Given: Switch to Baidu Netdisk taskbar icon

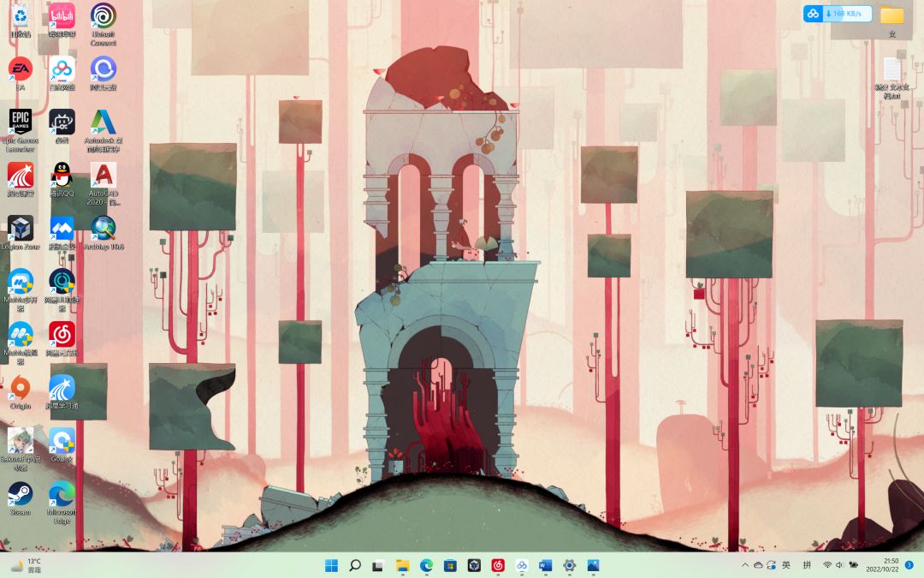Looking at the screenshot, I should pyautogui.click(x=522, y=566).
